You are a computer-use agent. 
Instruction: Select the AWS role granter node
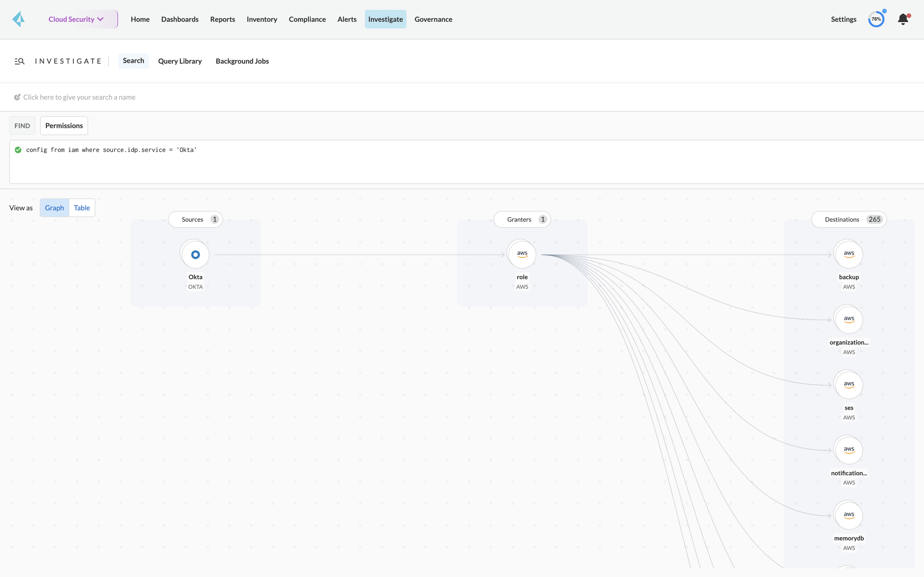(x=522, y=254)
